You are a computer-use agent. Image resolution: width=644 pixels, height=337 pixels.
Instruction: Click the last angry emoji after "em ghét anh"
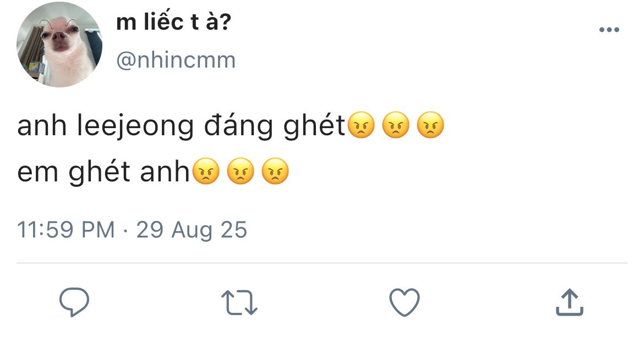click(x=275, y=172)
